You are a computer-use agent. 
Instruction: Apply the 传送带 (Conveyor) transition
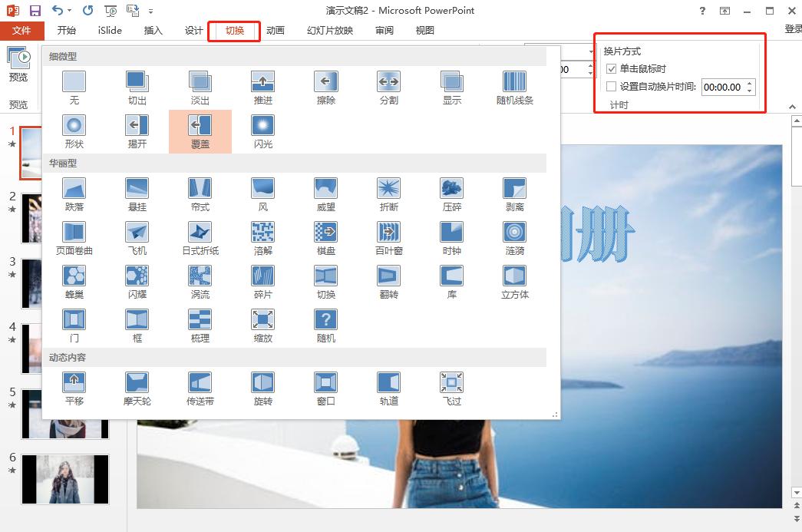pyautogui.click(x=200, y=389)
